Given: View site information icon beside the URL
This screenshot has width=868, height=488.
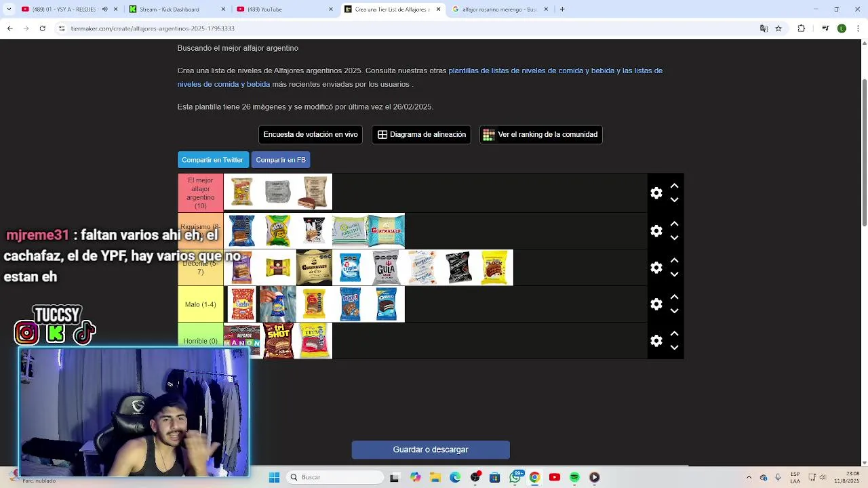Looking at the screenshot, I should tap(62, 28).
